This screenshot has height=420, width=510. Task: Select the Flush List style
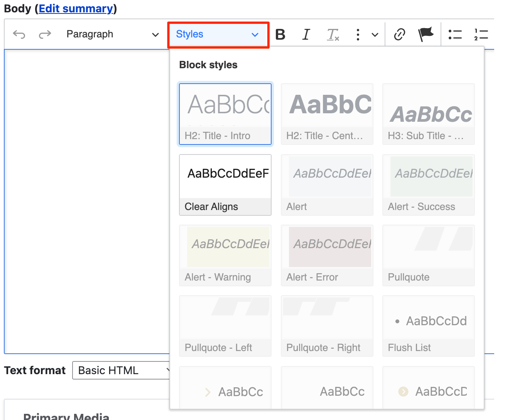tap(428, 326)
